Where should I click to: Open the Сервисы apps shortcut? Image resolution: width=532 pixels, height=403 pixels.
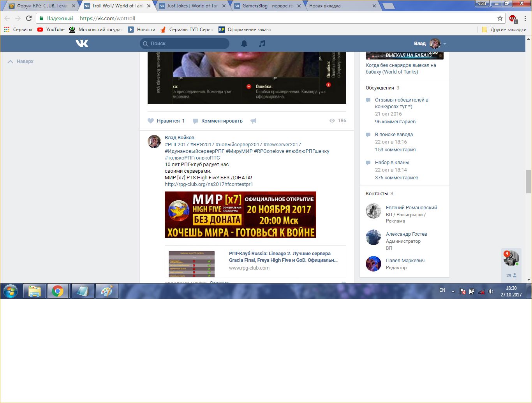[18, 30]
